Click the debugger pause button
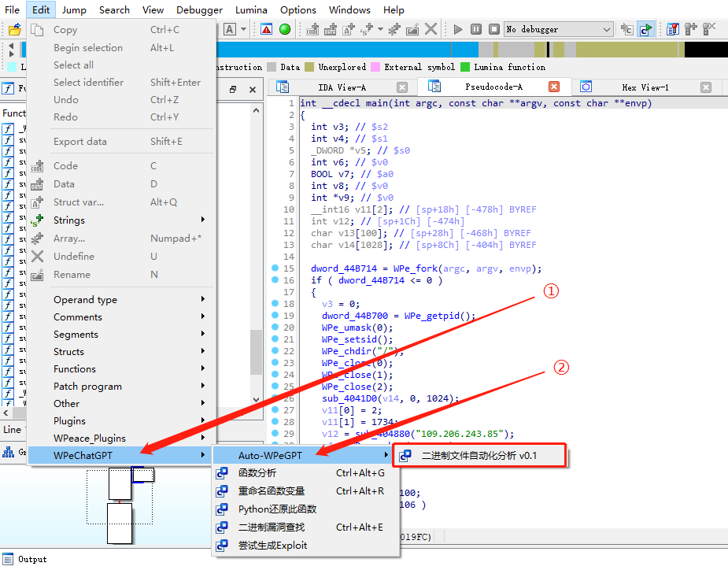Image resolution: width=728 pixels, height=570 pixels. coord(476,29)
